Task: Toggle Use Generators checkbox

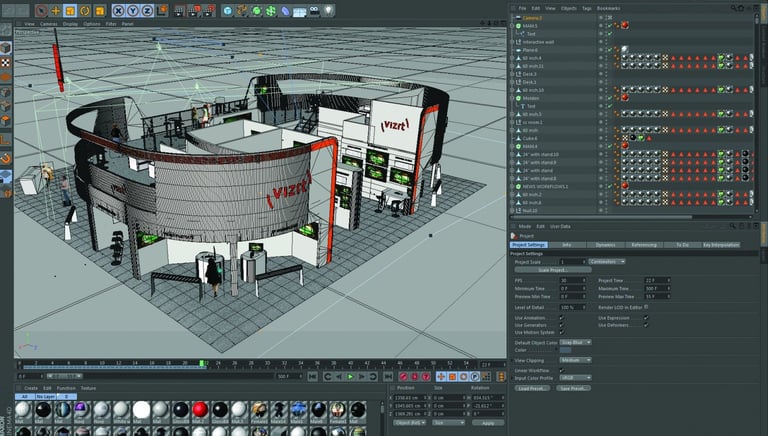Action: [x=561, y=325]
